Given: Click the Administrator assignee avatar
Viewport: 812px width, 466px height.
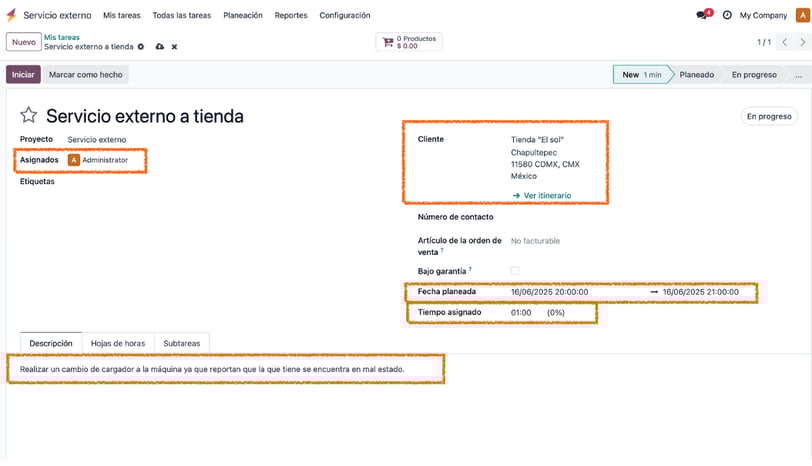Looking at the screenshot, I should click(74, 160).
